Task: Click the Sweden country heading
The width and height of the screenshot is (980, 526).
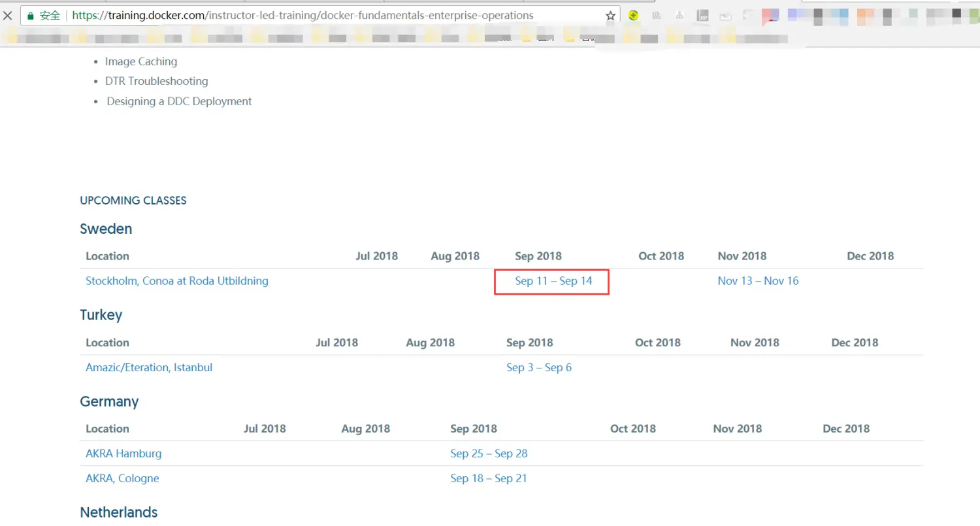Action: coord(106,229)
